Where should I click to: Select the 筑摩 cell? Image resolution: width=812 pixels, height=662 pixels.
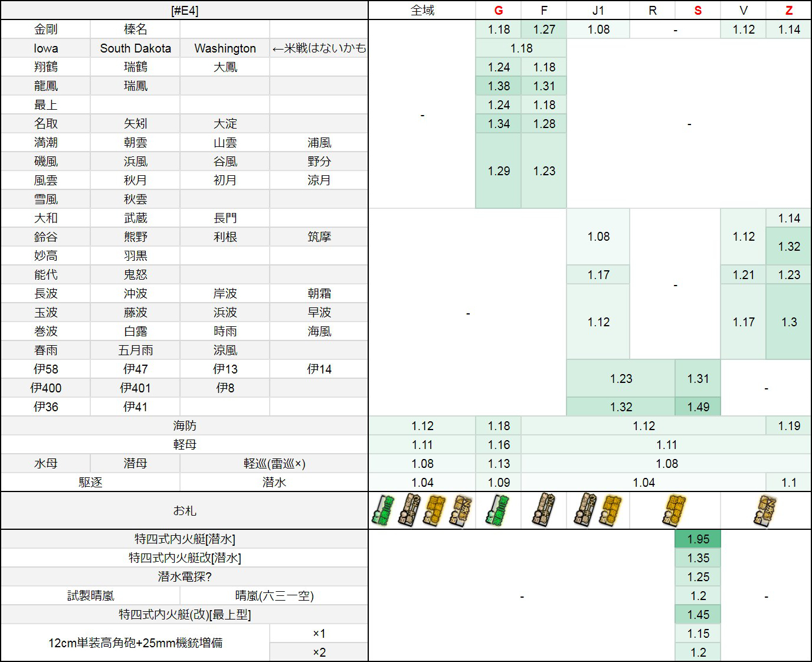tap(319, 237)
